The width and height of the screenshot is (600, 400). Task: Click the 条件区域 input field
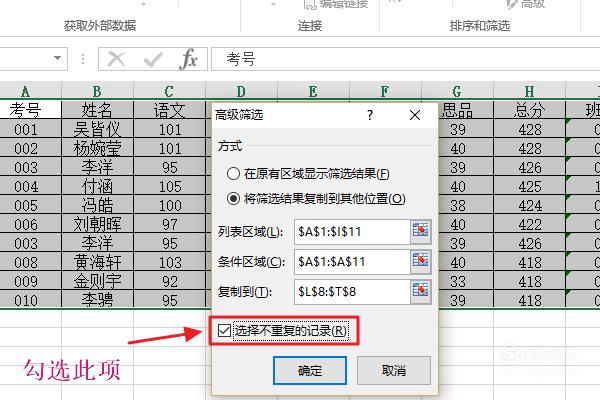coord(352,261)
